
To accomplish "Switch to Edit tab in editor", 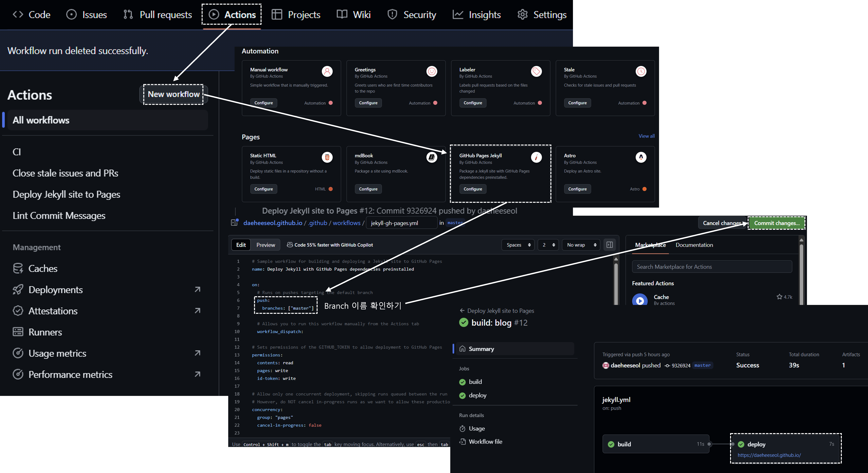I will (x=241, y=245).
